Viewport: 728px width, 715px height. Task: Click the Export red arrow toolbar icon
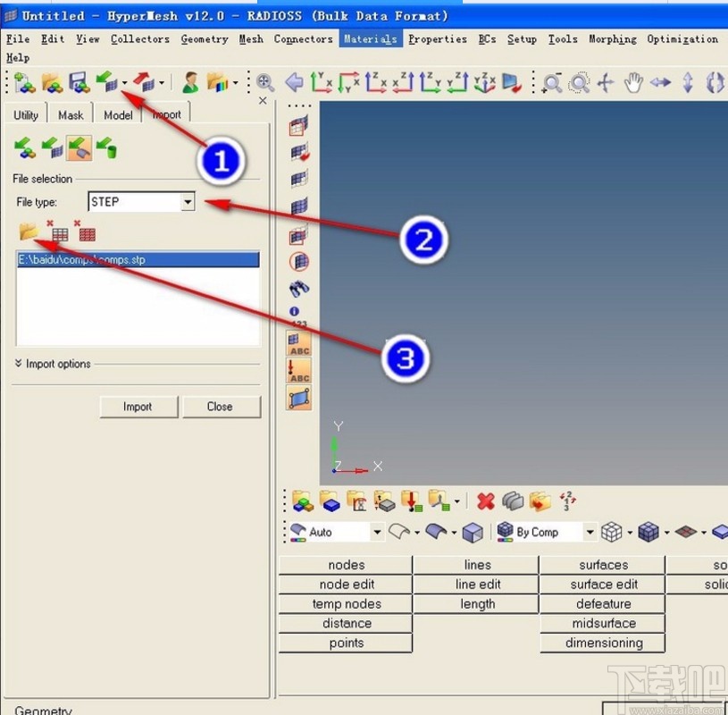(x=144, y=81)
